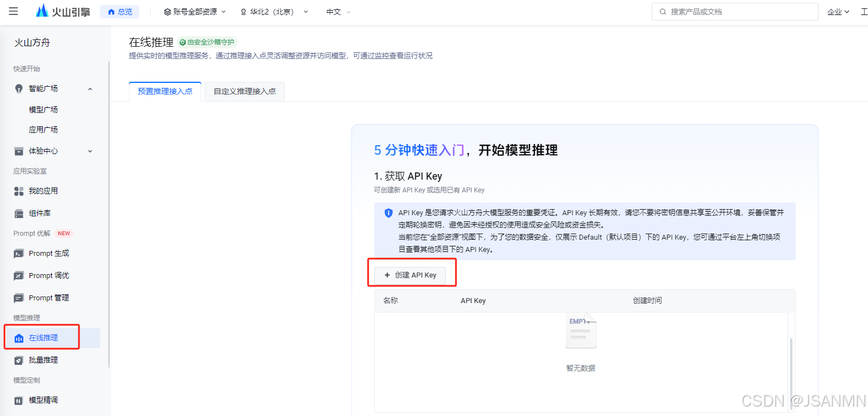The width and height of the screenshot is (868, 416).
Task: Click the 模型精调 icon
Action: tap(19, 400)
